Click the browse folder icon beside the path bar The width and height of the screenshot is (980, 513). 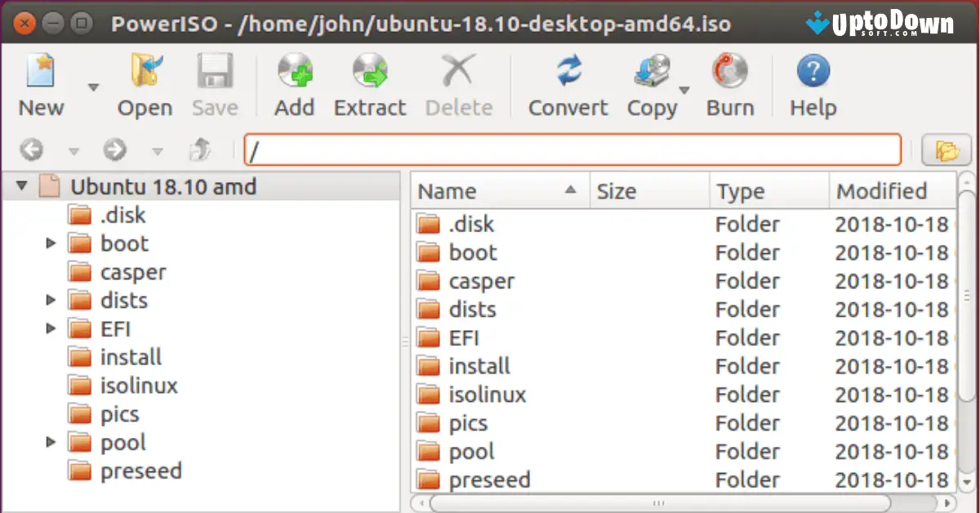[946, 149]
